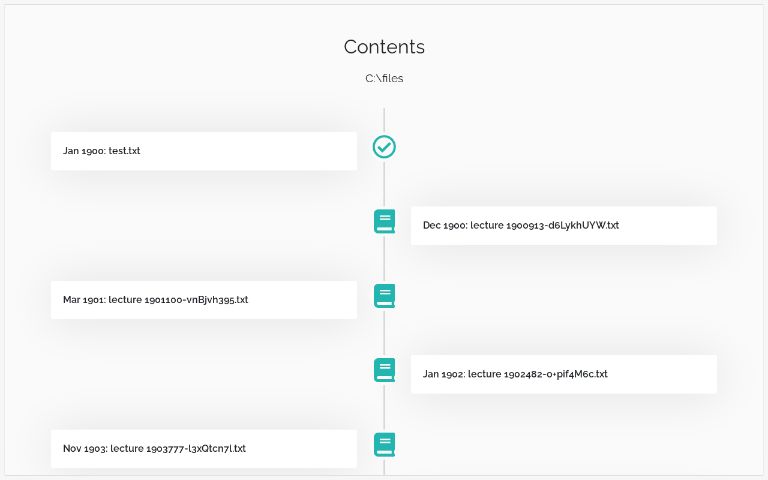Open the lecture 1901100-vnBjvh395.txt entry

(x=204, y=300)
